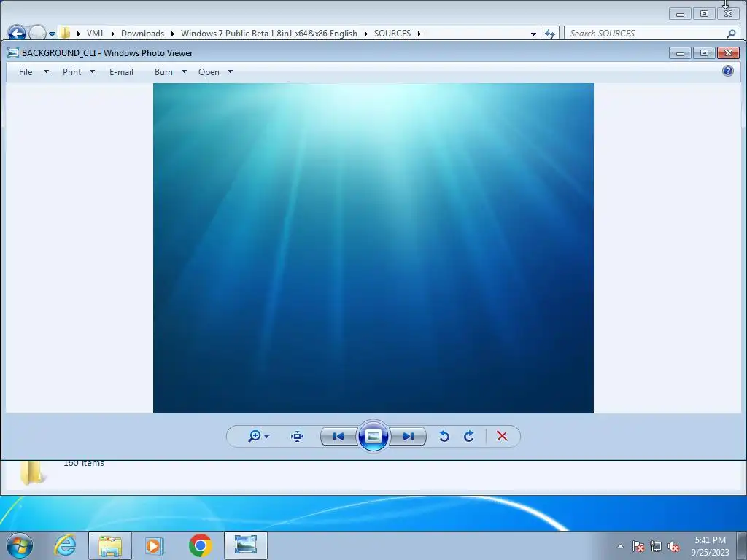Click the folder icon in Explorer details pane
This screenshot has height=560, width=747.
click(x=32, y=472)
